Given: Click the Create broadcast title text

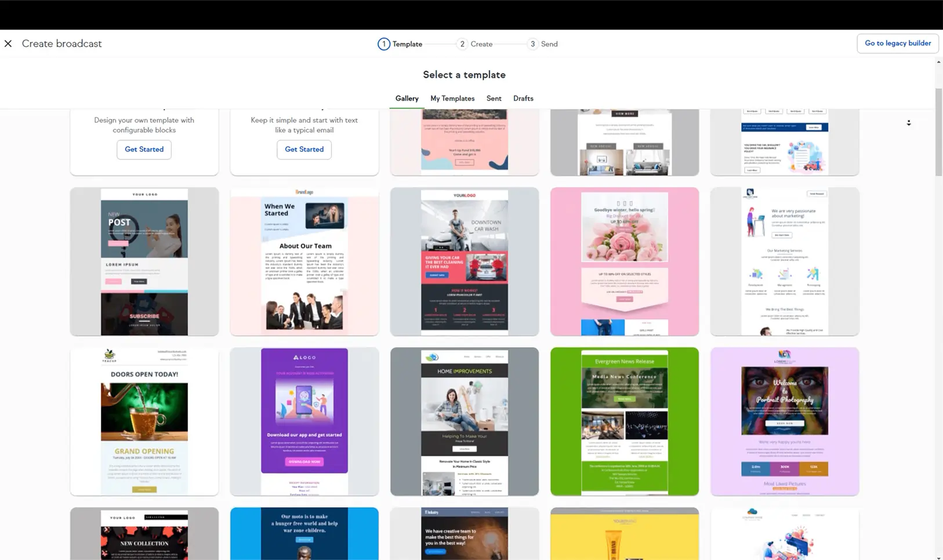Looking at the screenshot, I should (61, 43).
